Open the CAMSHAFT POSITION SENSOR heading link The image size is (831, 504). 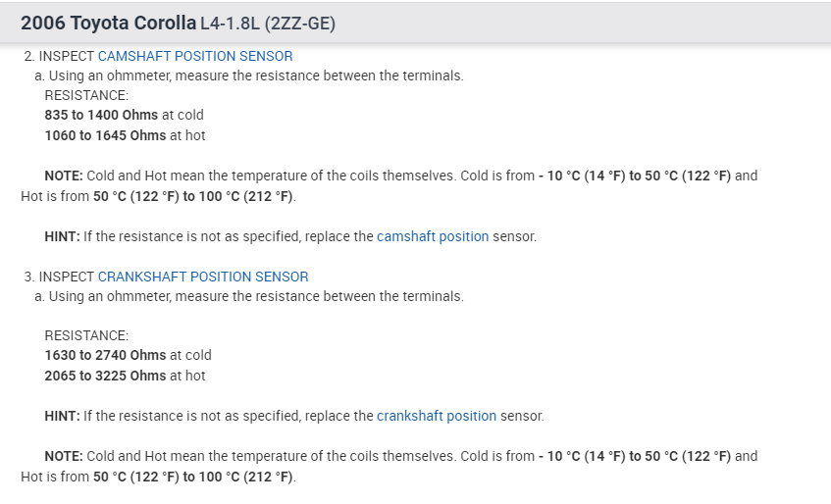(x=195, y=56)
